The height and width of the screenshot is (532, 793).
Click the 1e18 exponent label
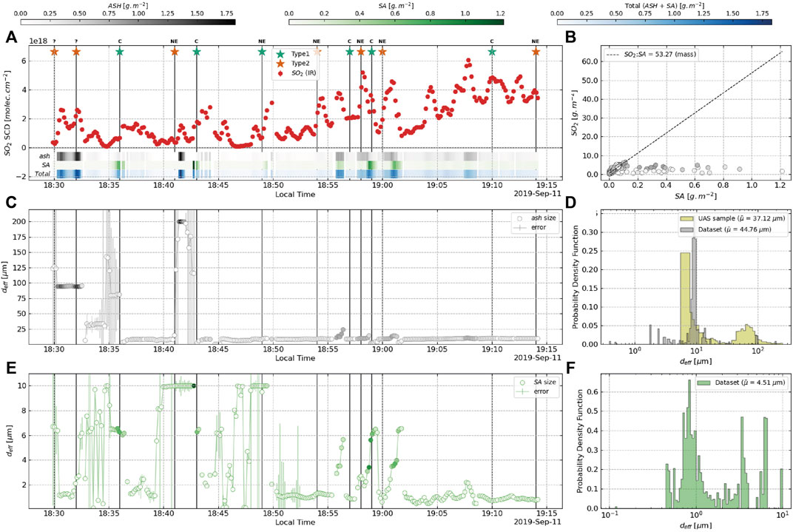[37, 41]
